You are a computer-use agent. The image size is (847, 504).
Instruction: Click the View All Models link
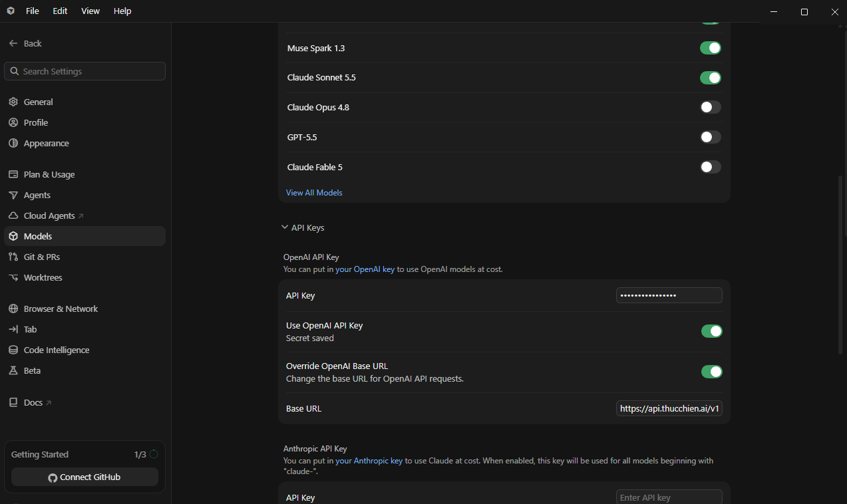[x=314, y=193]
